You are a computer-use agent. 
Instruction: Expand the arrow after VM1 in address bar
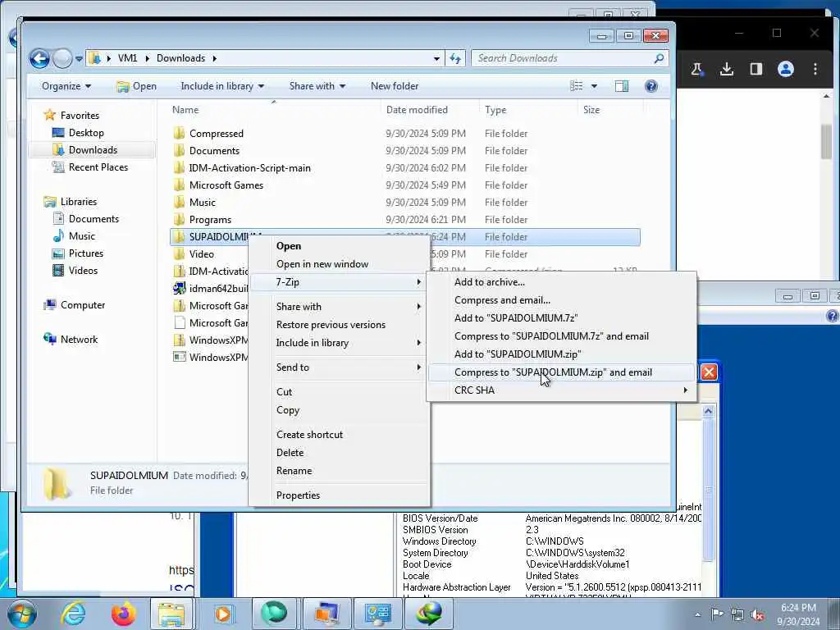tap(147, 58)
